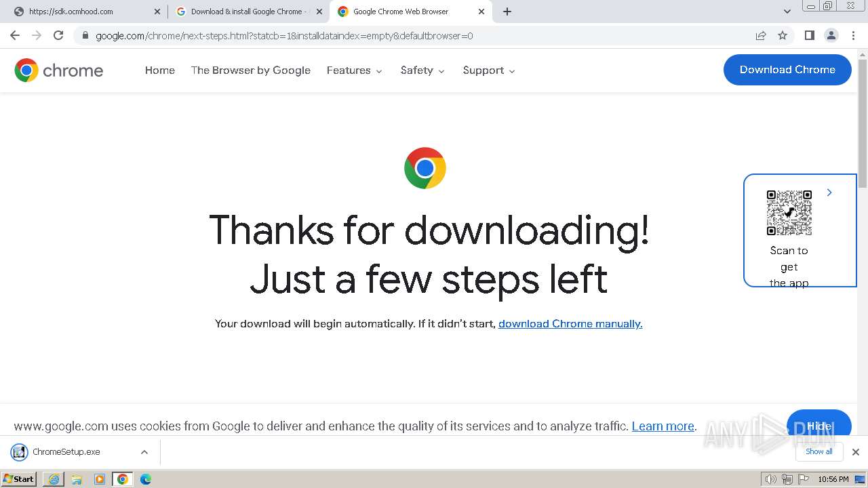This screenshot has height=488, width=868.
Task: Open File Explorer from taskbar
Action: click(77, 479)
